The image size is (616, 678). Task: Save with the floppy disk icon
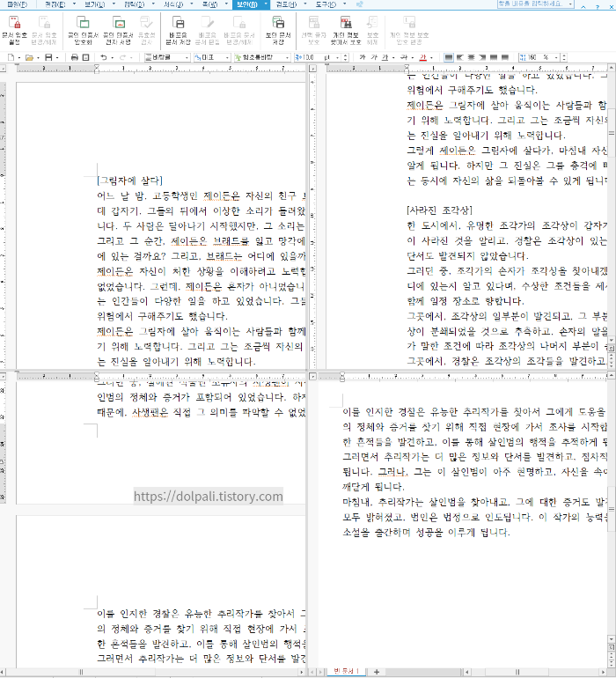click(x=49, y=57)
